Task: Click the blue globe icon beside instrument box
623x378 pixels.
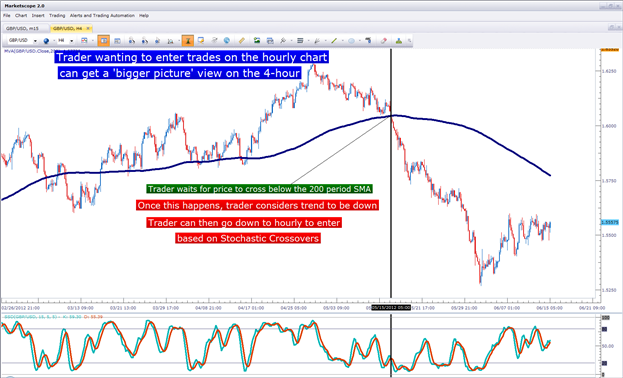Action: pos(46,41)
